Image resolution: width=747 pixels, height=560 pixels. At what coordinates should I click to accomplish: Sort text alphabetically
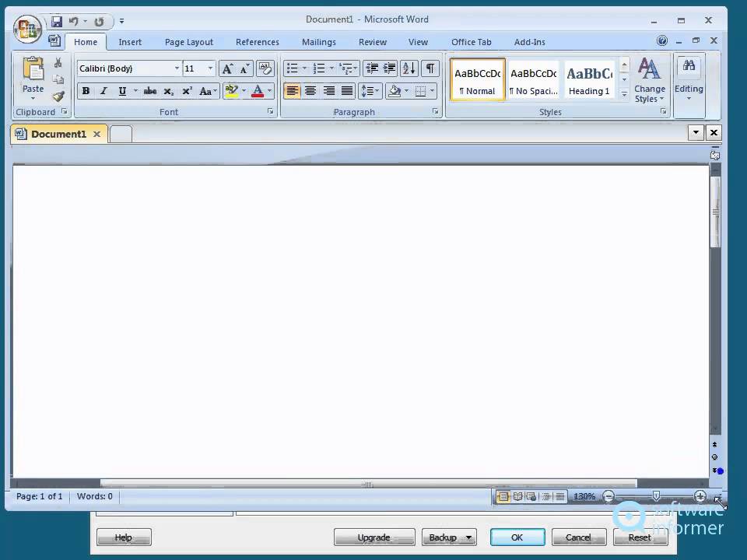pos(409,68)
